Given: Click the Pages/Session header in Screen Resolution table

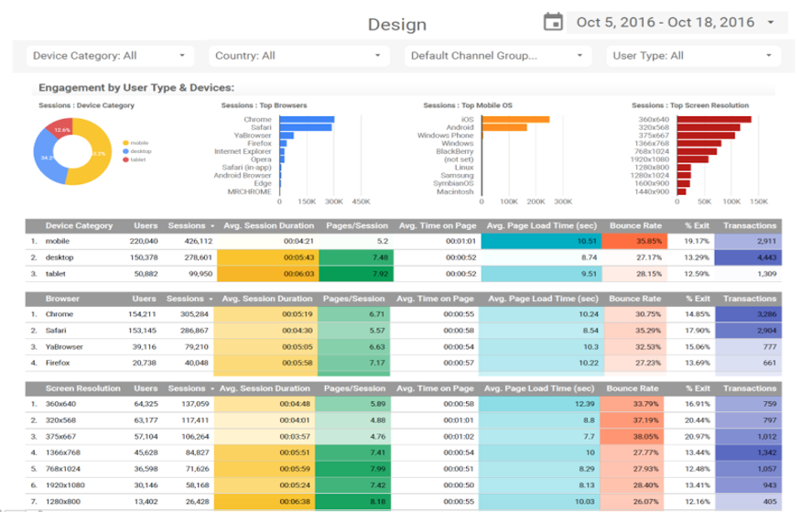Looking at the screenshot, I should (354, 388).
